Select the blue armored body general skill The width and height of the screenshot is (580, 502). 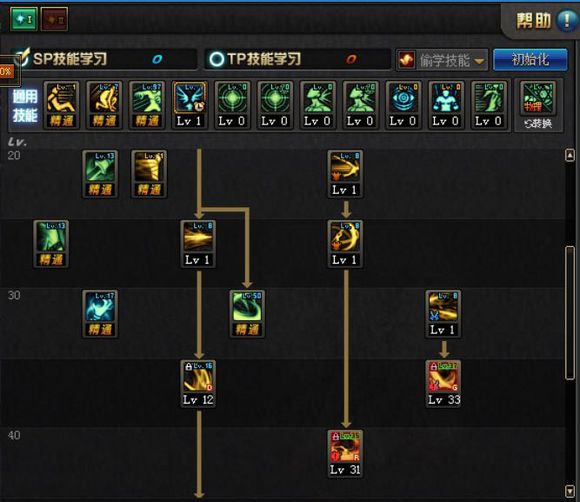(445, 105)
